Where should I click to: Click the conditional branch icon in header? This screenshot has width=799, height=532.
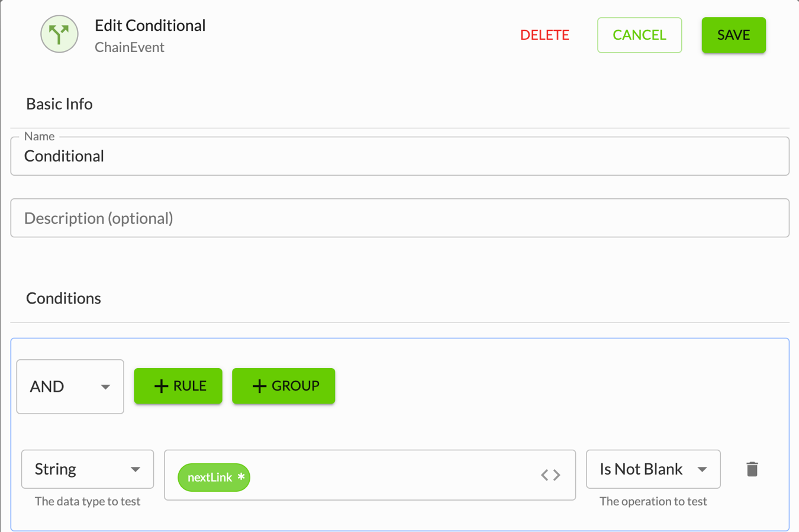[59, 34]
